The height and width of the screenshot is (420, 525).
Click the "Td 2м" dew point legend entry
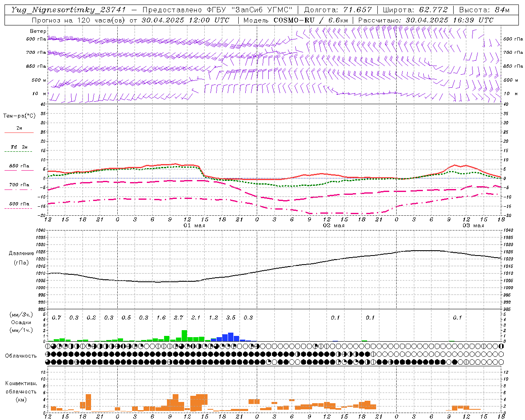(x=19, y=147)
